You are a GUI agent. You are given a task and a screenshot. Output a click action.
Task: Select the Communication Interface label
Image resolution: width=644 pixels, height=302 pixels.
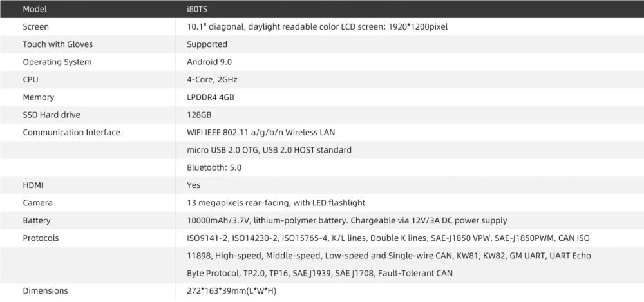click(71, 133)
